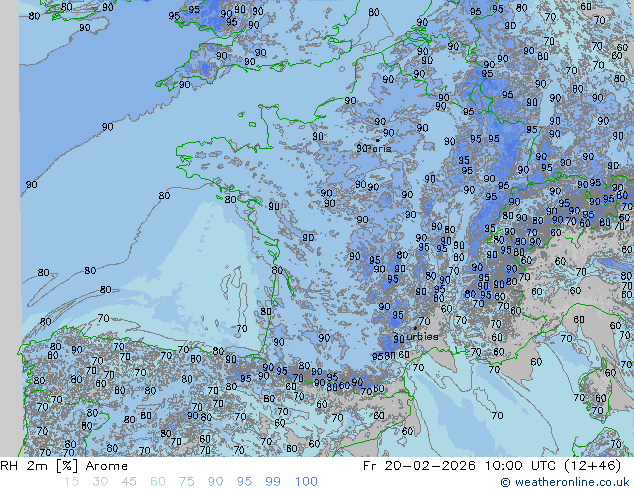Image resolution: width=634 pixels, height=490 pixels.
Task: Select the light-blue 60 value in the legend
Action: click(158, 482)
